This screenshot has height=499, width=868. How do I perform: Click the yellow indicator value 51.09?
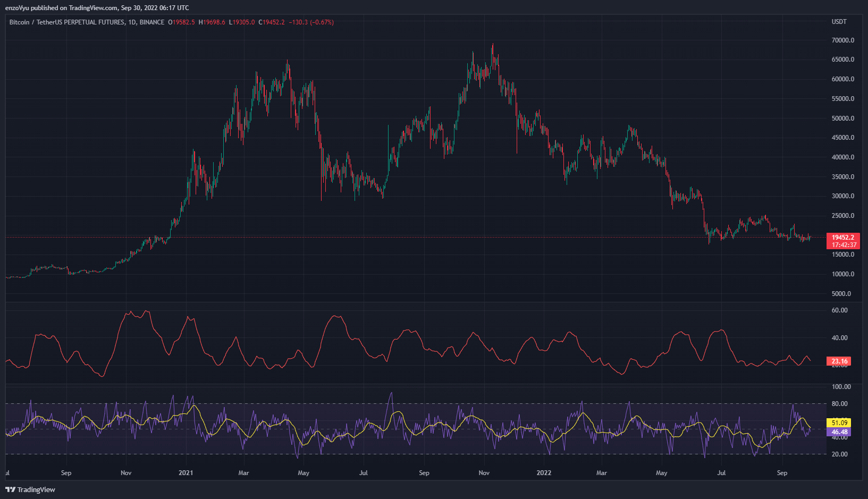840,423
